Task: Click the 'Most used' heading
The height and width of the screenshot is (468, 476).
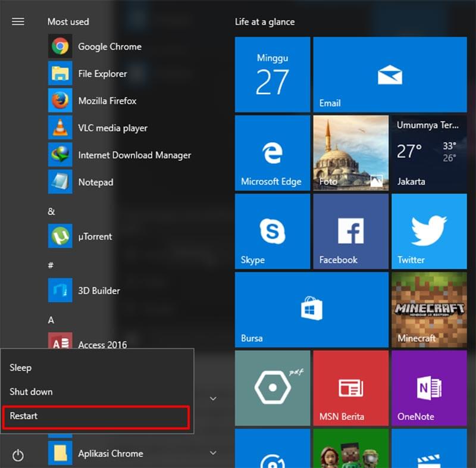Action: click(68, 22)
